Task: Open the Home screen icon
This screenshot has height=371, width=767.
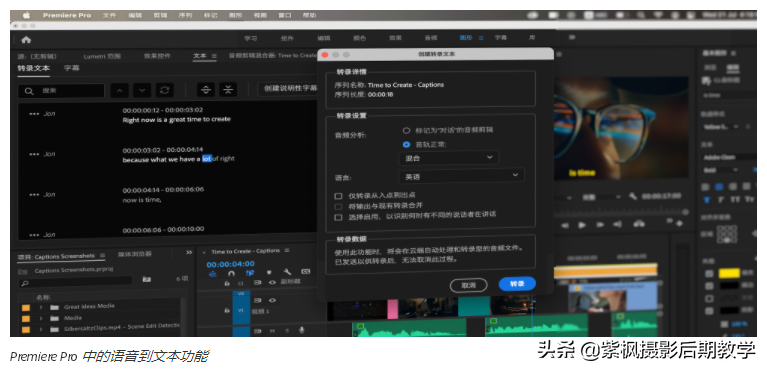Action: click(26, 40)
